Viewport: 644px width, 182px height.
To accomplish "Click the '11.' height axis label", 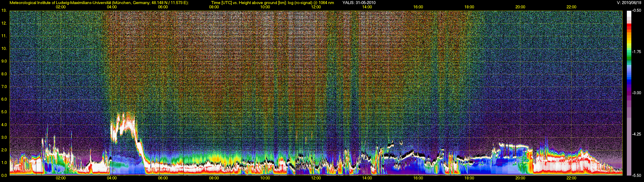I will pyautogui.click(x=4, y=36).
